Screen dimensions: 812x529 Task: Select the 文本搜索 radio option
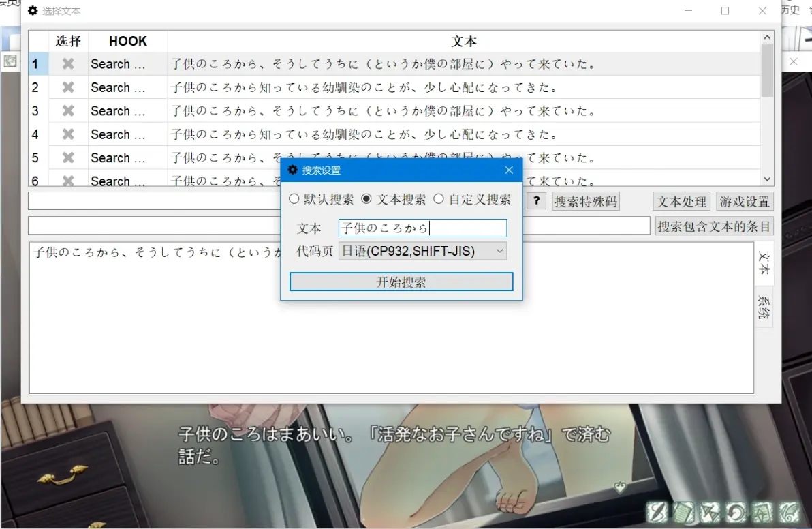367,200
